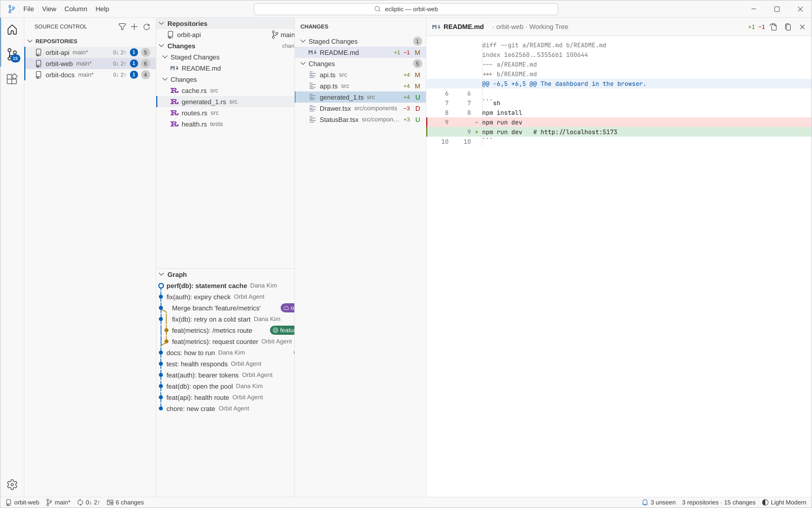This screenshot has width=812, height=508.
Task: Click the command search field in title bar
Action: click(x=406, y=9)
